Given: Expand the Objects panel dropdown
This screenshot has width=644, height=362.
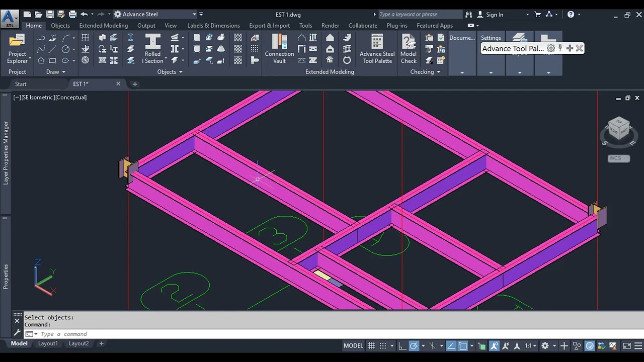Looking at the screenshot, I should tap(170, 72).
